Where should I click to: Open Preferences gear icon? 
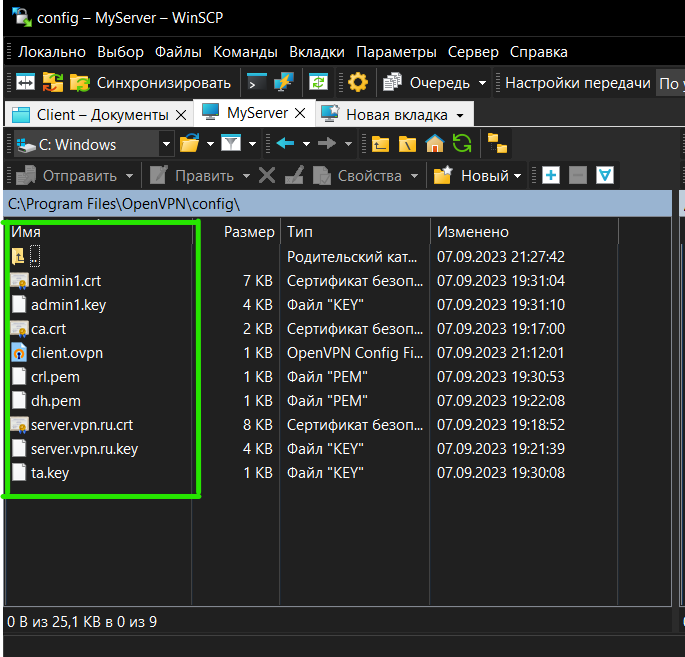tap(358, 83)
